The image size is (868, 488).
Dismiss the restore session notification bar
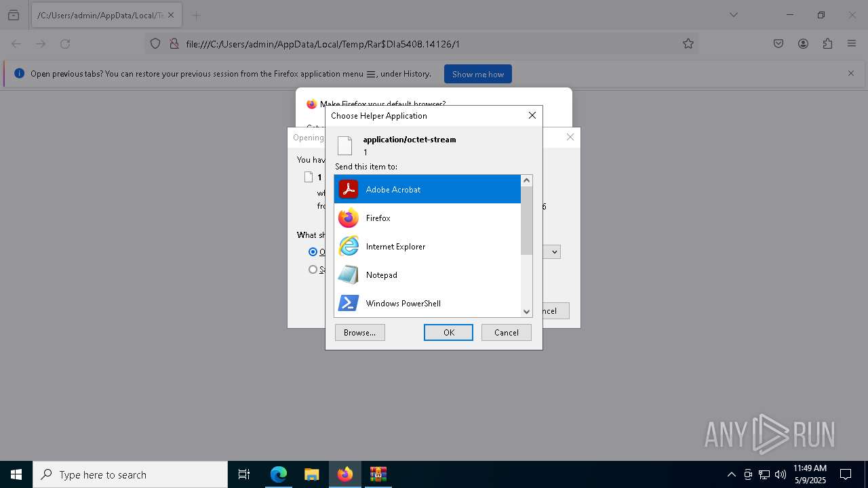[851, 73]
